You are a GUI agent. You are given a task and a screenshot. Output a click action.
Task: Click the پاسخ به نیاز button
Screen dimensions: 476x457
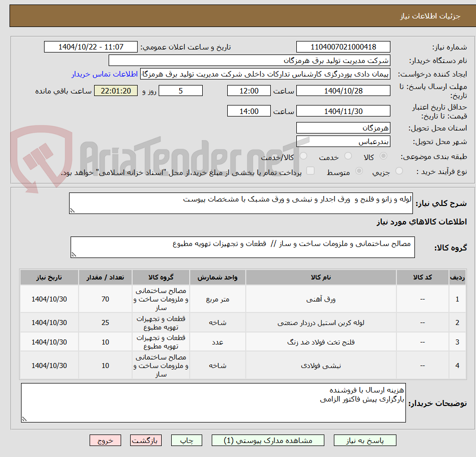365,440
